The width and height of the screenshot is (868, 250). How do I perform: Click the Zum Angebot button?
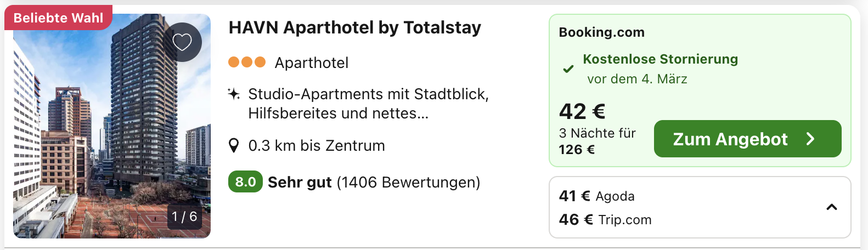(x=747, y=139)
